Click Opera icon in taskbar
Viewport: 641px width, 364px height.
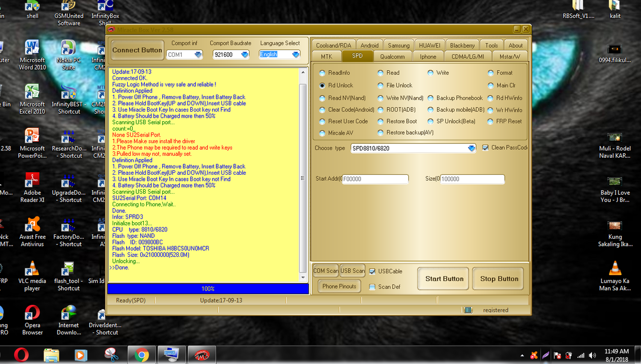(x=21, y=355)
